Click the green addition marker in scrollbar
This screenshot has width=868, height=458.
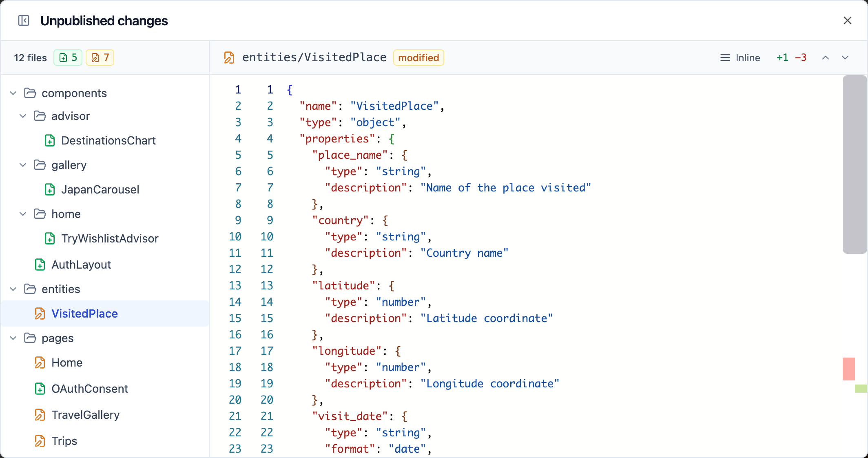861,389
